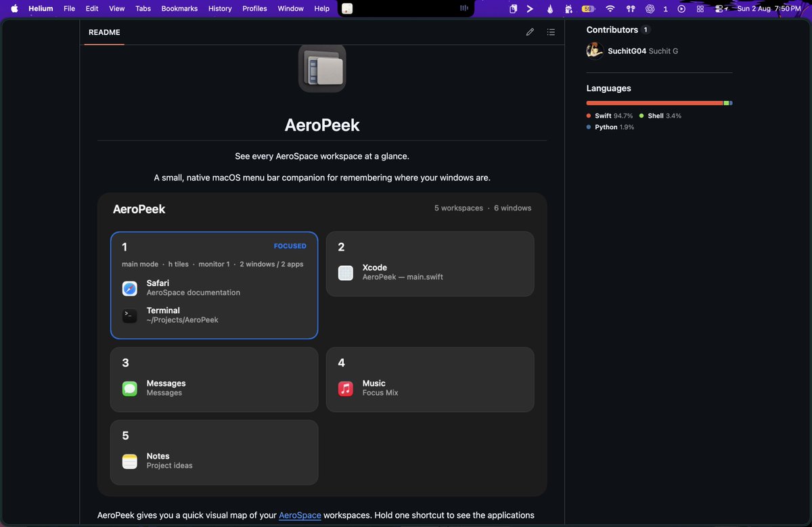The width and height of the screenshot is (812, 527).
Task: Open the View menu
Action: coord(117,9)
